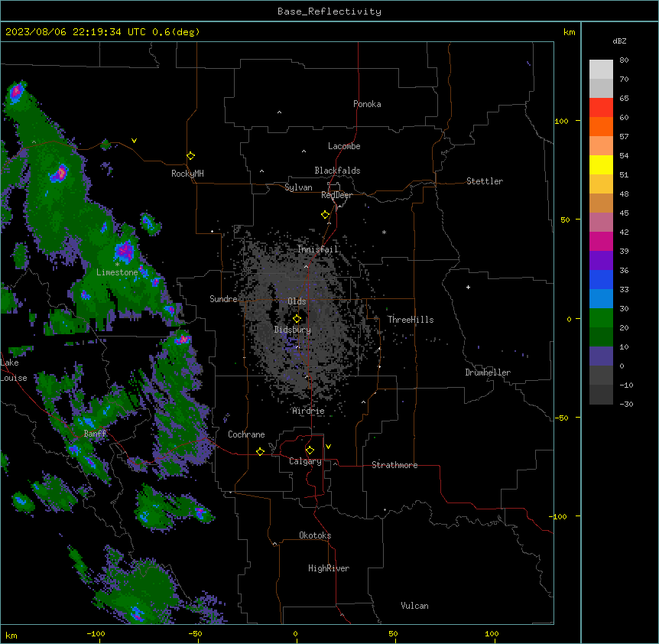Screen dimensions: 659x644
Task: Pick the bright yellow 51-54 dBZ swatch
Action: pos(601,164)
